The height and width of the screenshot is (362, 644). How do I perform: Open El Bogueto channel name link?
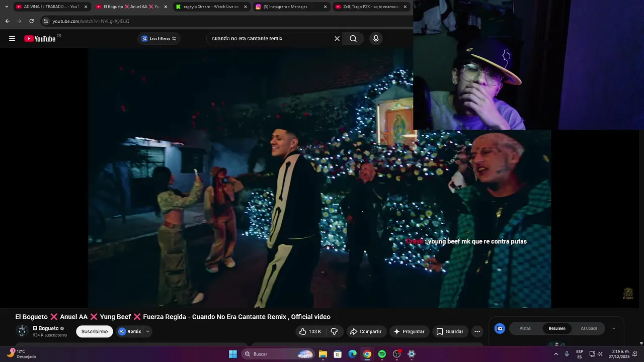tap(46, 328)
